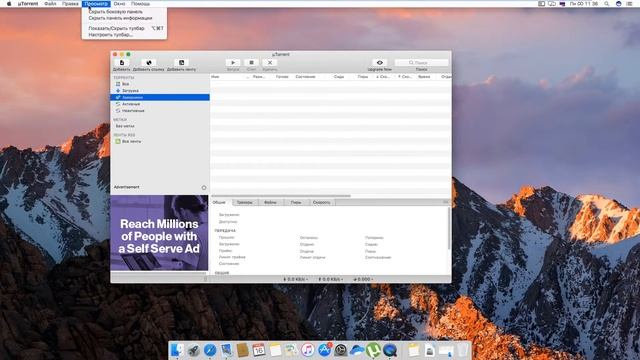Click the Add RSS feed icon

pyautogui.click(x=181, y=62)
